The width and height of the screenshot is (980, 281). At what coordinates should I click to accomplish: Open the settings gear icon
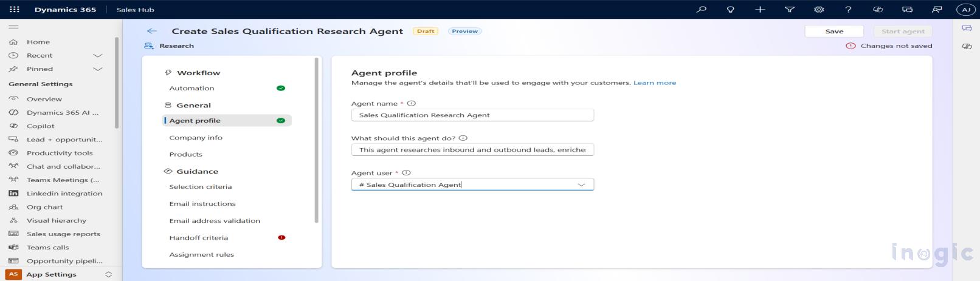click(819, 9)
